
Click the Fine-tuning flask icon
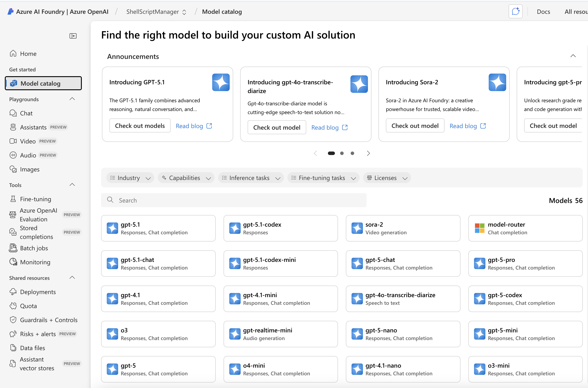click(13, 199)
